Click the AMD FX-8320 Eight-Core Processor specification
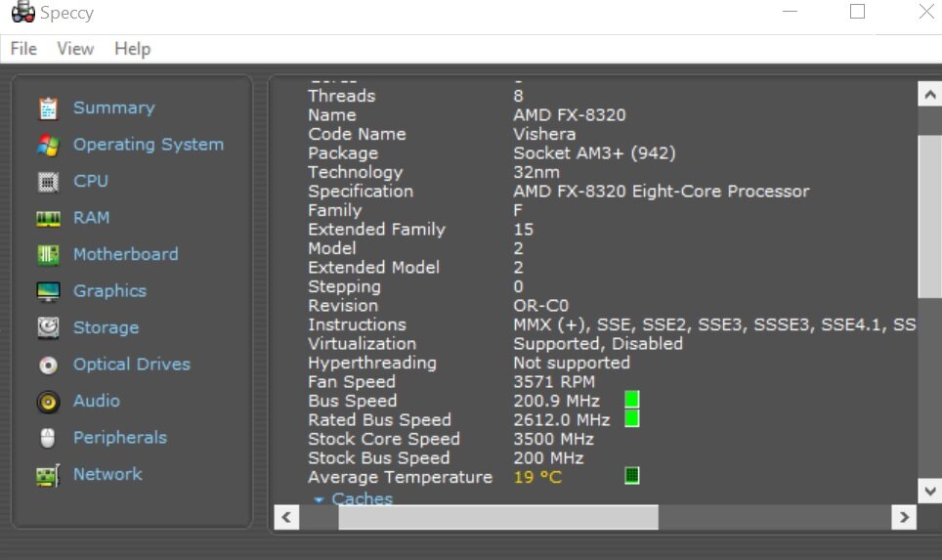This screenshot has width=942, height=560. [662, 193]
